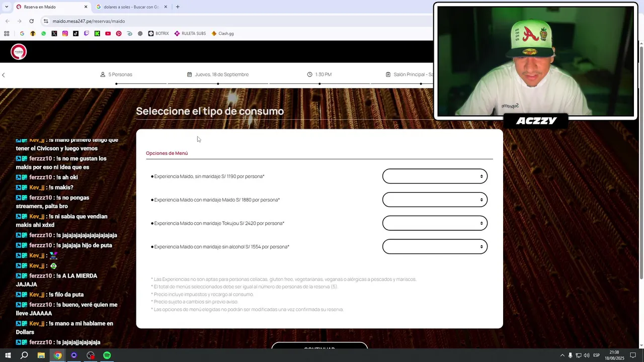Open the RULETA SUBS bookmark

pos(190,34)
